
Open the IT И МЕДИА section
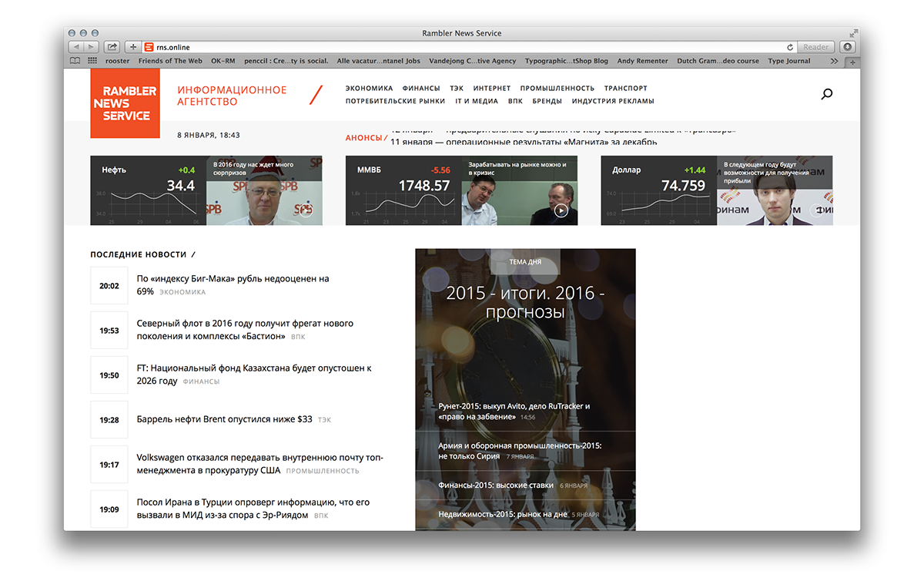click(477, 101)
